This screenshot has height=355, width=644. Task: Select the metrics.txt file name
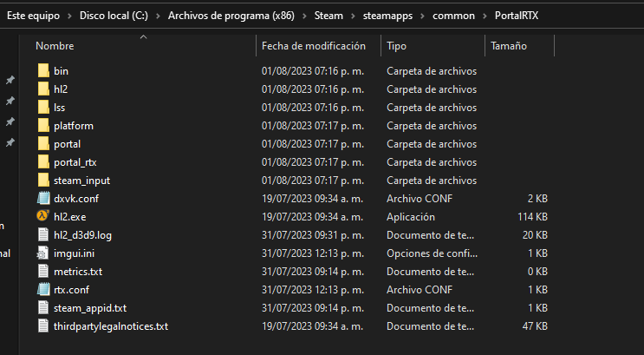tap(78, 271)
